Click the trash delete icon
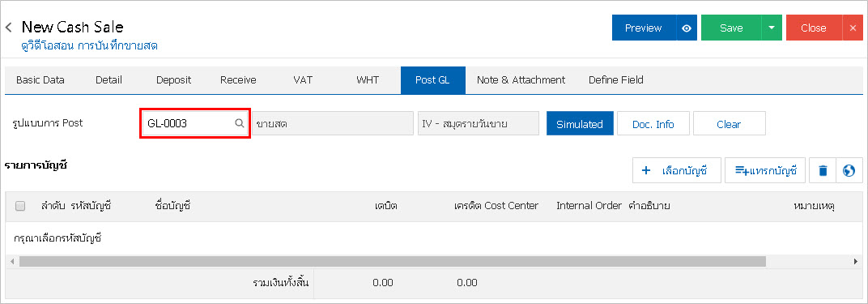The image size is (868, 304). [823, 170]
